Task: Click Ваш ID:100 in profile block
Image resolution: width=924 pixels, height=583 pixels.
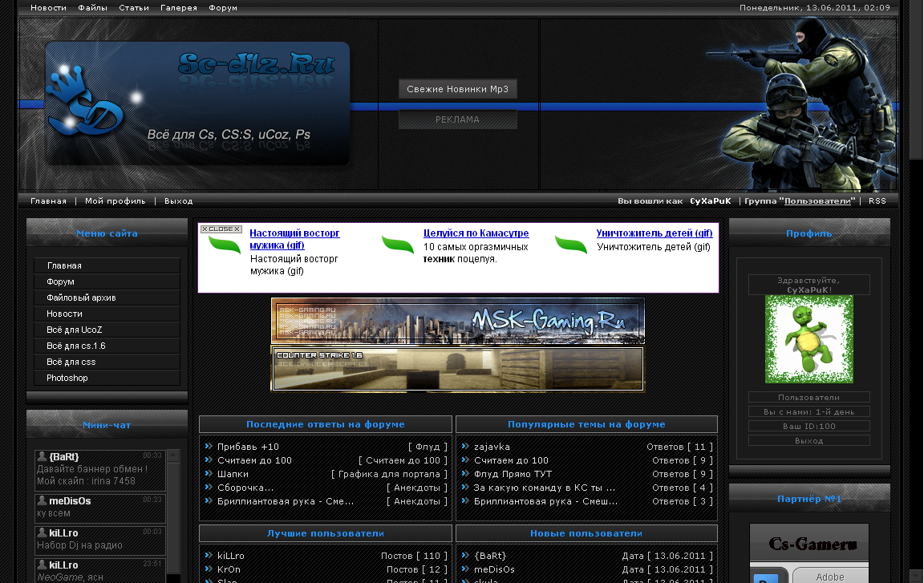Action: click(x=809, y=426)
